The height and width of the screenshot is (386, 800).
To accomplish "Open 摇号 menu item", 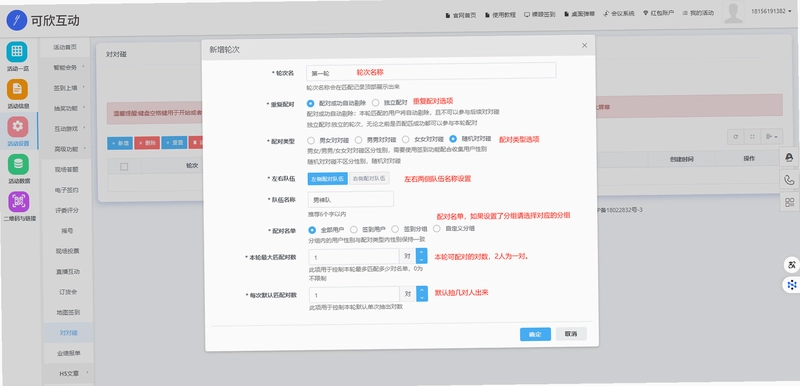I will [67, 230].
